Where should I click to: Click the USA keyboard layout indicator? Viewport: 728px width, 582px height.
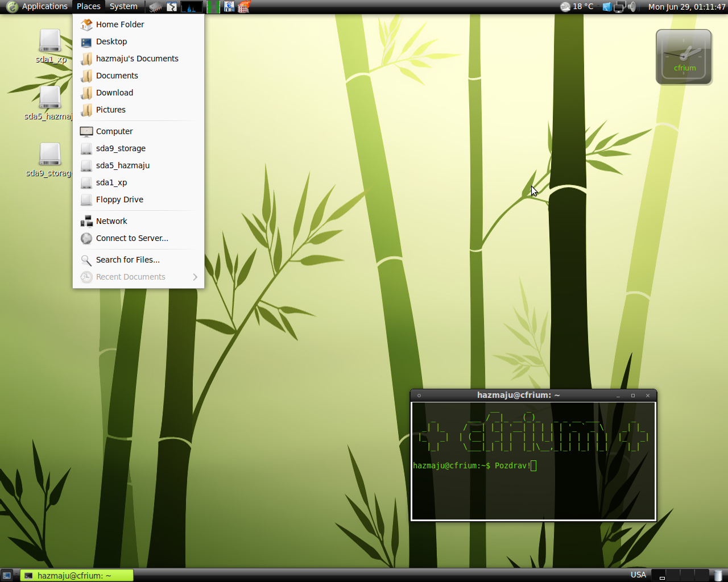click(x=638, y=575)
